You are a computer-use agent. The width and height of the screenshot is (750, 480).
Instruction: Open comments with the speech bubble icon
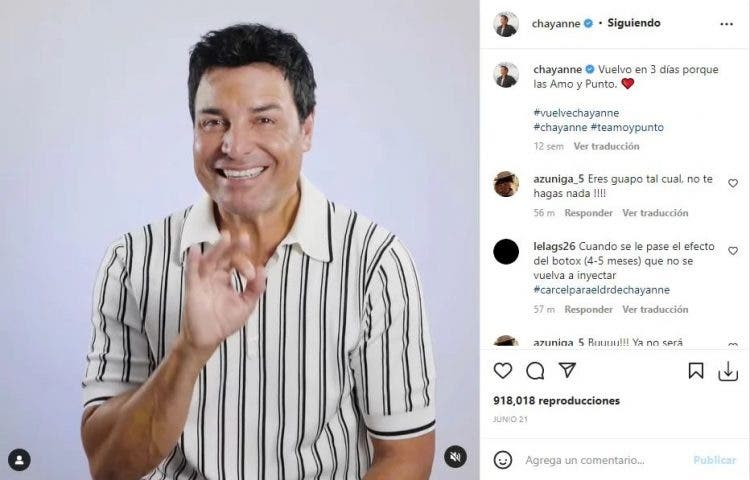pyautogui.click(x=535, y=371)
